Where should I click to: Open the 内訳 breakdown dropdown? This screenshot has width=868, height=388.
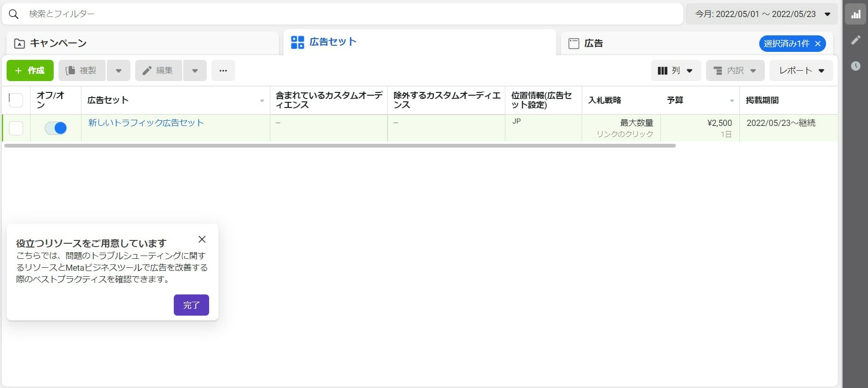[735, 71]
